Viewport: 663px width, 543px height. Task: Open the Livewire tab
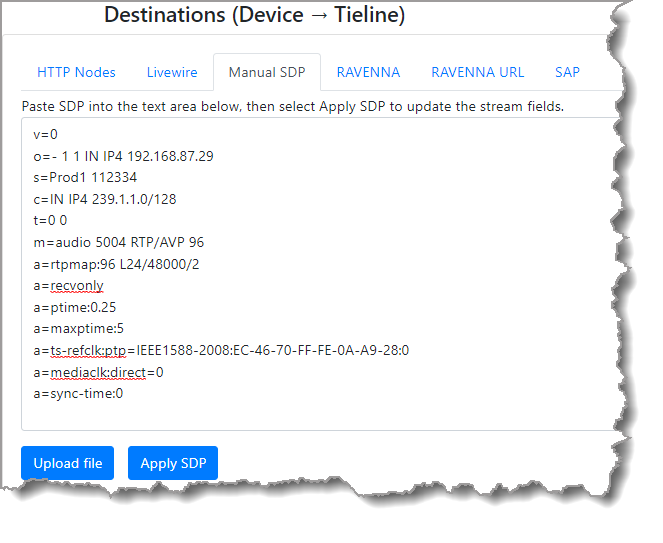point(172,73)
